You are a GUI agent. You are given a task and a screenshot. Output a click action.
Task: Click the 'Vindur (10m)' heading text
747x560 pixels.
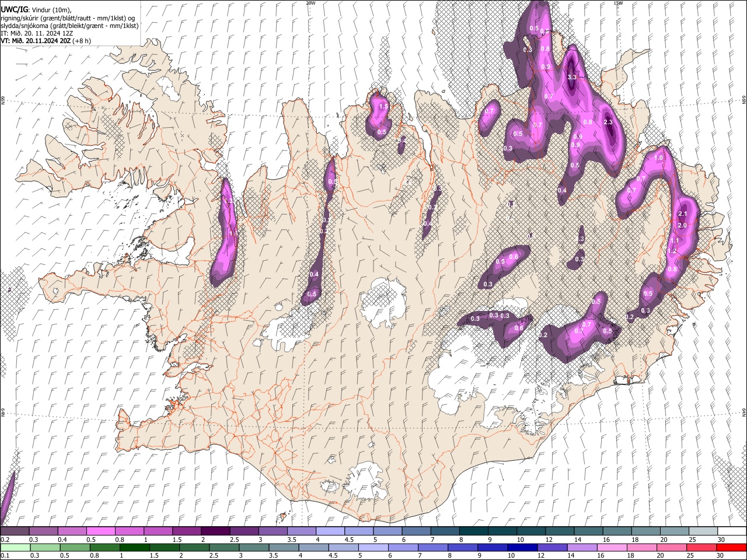51,9
